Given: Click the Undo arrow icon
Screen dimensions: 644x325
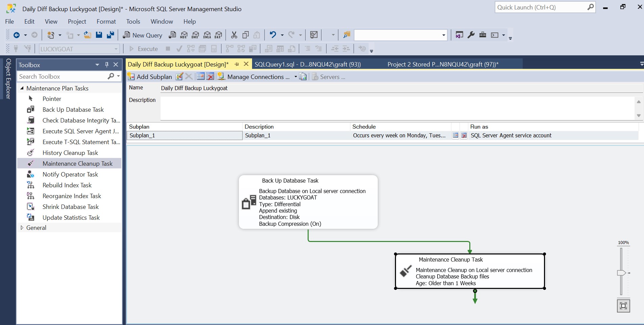Looking at the screenshot, I should coord(273,35).
